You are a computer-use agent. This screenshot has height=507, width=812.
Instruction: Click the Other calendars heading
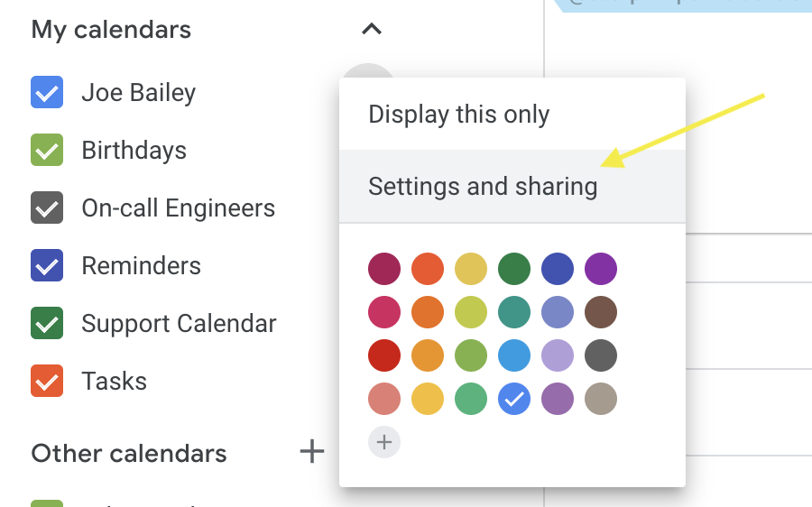coord(129,453)
